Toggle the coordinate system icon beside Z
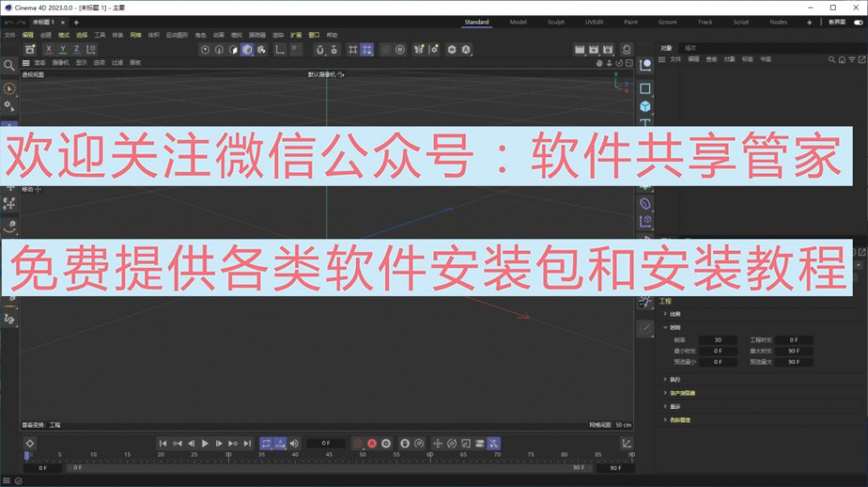The image size is (868, 487). point(92,49)
